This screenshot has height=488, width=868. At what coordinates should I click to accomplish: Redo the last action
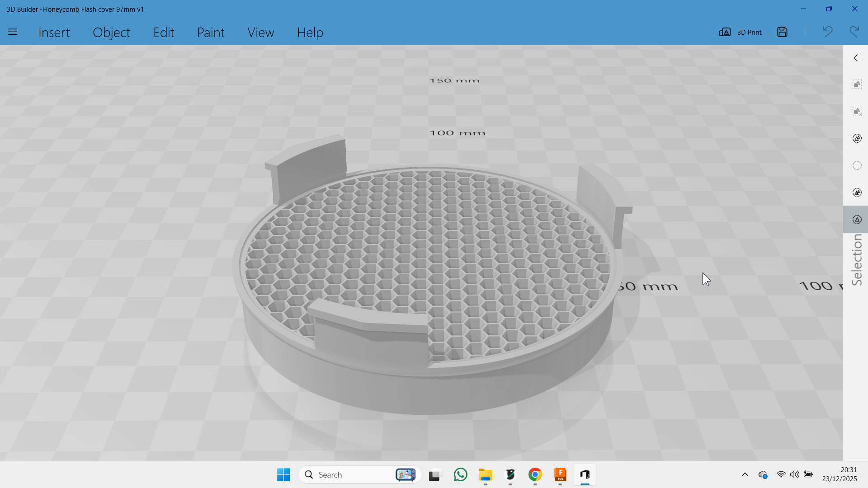pyautogui.click(x=854, y=32)
